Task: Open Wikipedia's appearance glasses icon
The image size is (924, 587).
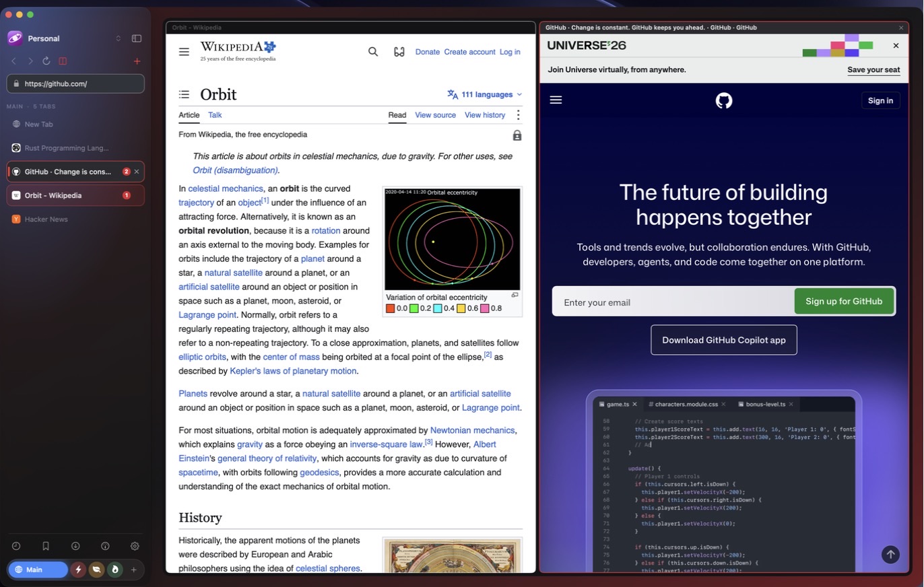Action: coord(399,52)
